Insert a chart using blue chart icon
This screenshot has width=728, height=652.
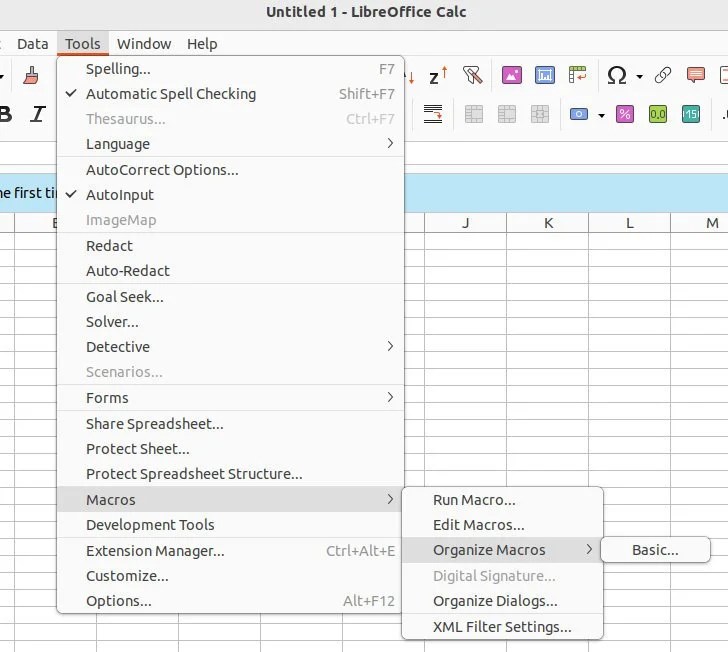tap(545, 75)
